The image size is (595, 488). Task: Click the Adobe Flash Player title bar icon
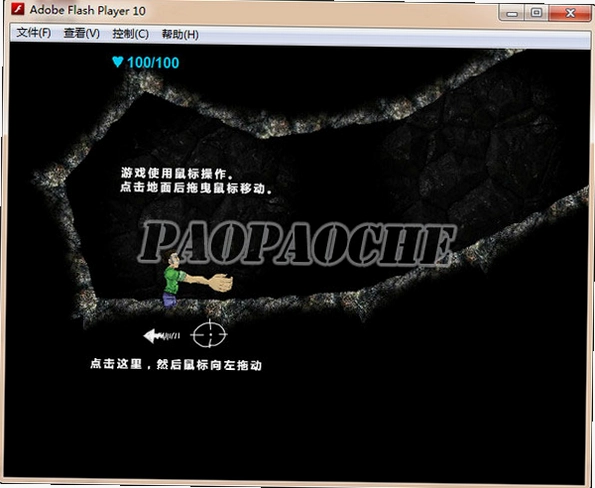point(17,9)
